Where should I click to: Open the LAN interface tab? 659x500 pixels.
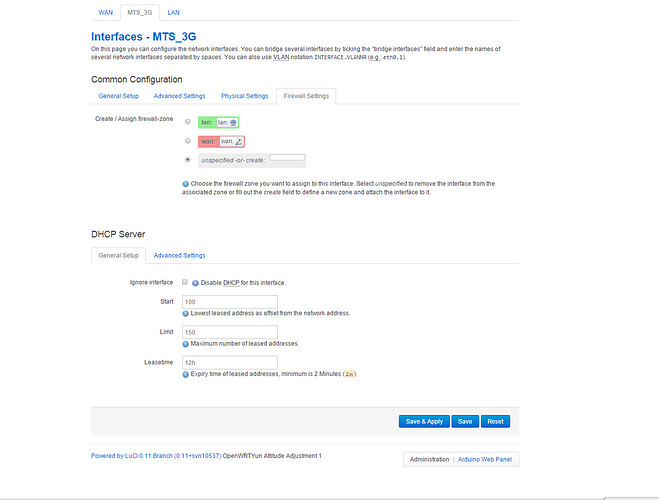pos(174,13)
